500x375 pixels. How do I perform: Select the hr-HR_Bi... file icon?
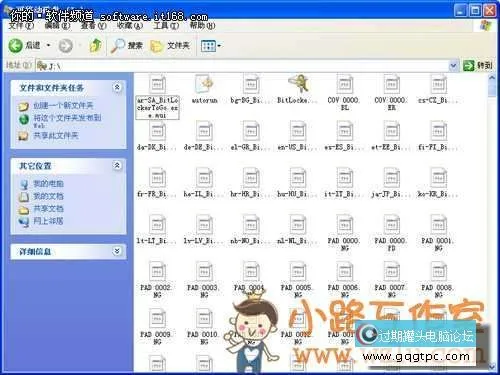click(251, 178)
